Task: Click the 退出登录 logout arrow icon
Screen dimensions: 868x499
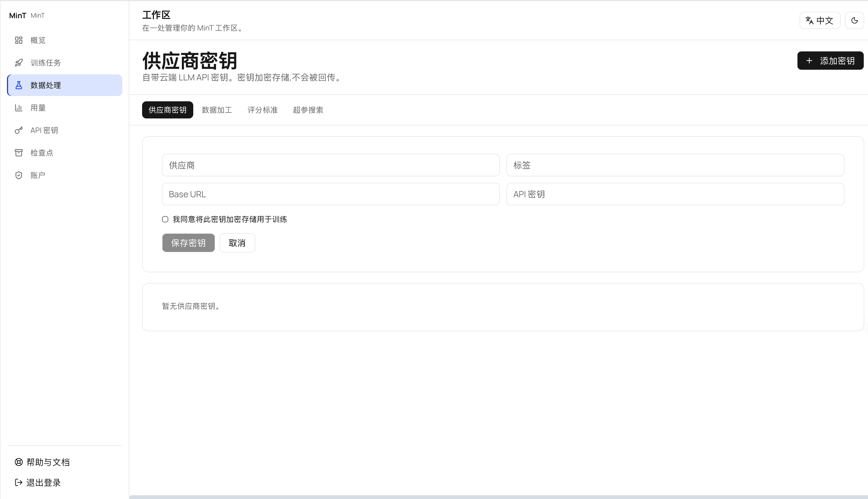Action: [x=18, y=482]
